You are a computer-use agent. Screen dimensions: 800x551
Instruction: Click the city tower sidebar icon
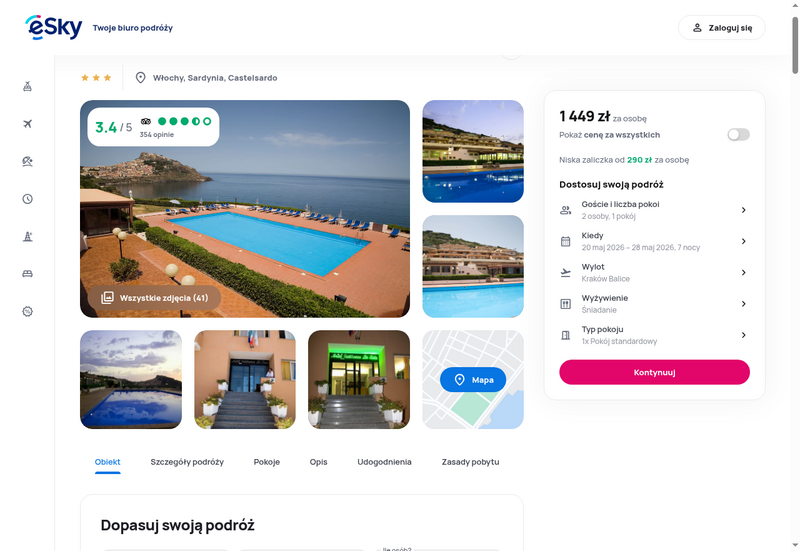(x=27, y=236)
